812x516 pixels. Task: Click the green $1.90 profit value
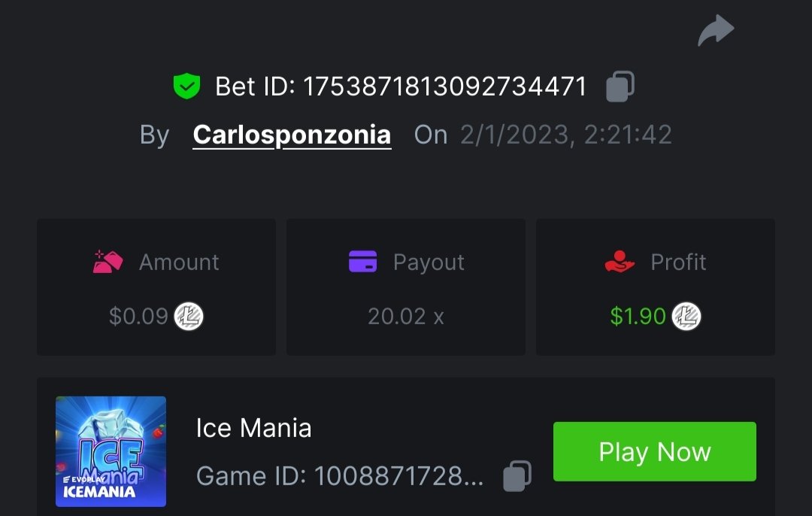click(638, 317)
